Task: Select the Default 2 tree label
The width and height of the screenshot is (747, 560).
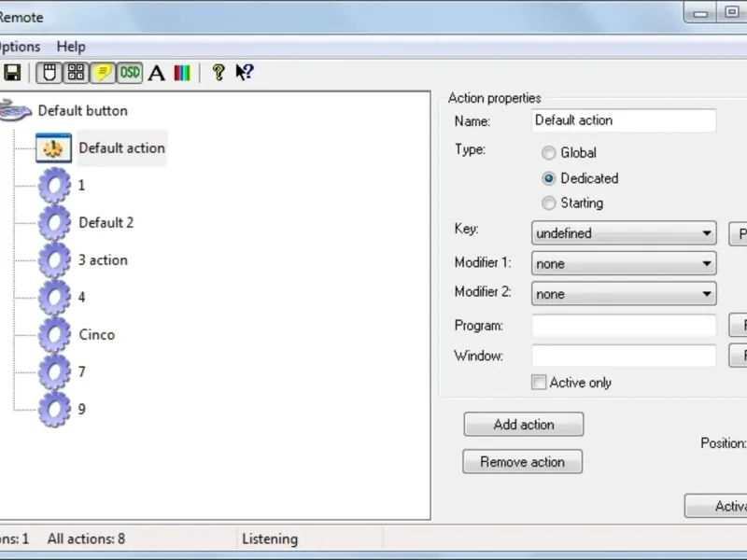Action: [106, 222]
